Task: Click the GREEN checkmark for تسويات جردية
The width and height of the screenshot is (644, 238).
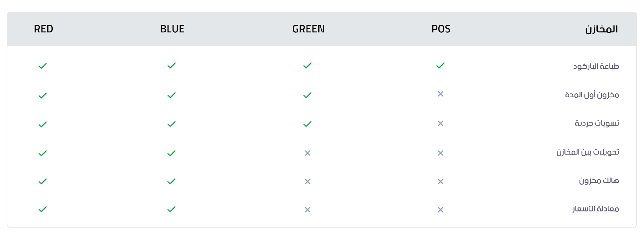Action: [x=307, y=124]
